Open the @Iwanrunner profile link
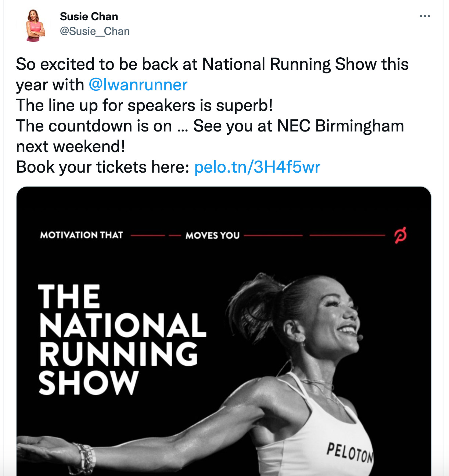The width and height of the screenshot is (449, 476). [x=138, y=84]
